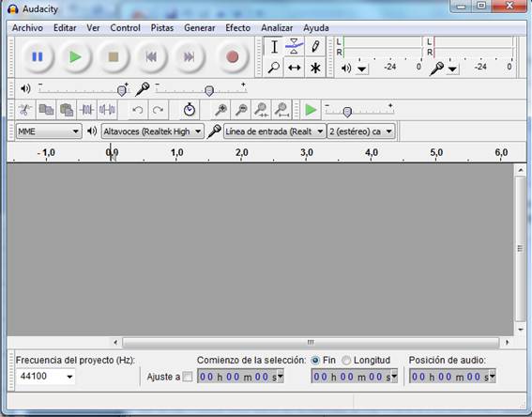Open the Archivo menu

click(x=27, y=28)
